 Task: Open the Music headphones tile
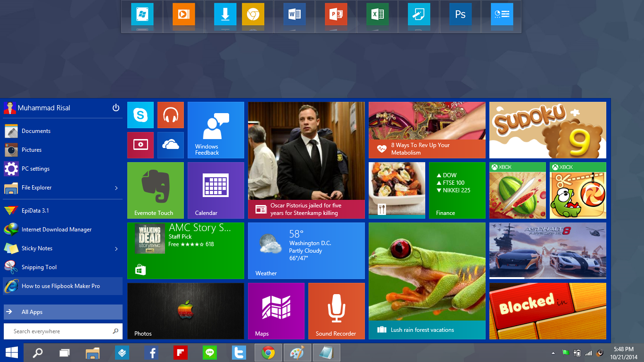[x=171, y=115]
